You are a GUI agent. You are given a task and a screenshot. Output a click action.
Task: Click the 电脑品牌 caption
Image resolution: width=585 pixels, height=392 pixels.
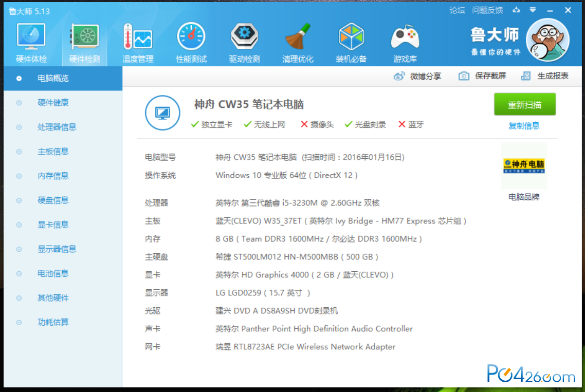524,197
